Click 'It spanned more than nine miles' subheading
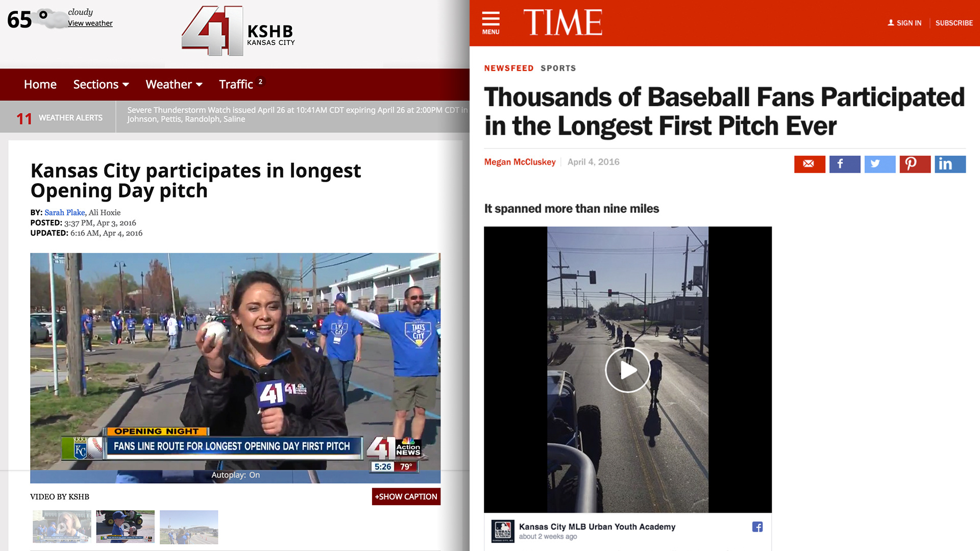This screenshot has width=980, height=551. click(x=571, y=209)
